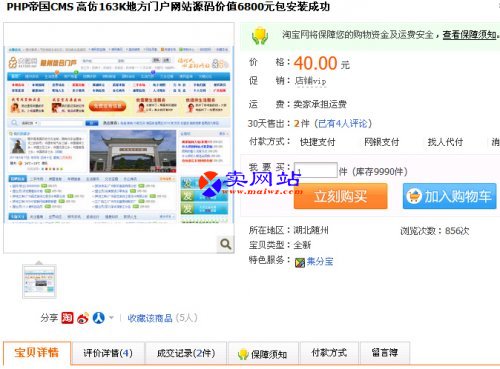Switch to 付款方式 tab
The image size is (500, 369).
click(x=329, y=353)
